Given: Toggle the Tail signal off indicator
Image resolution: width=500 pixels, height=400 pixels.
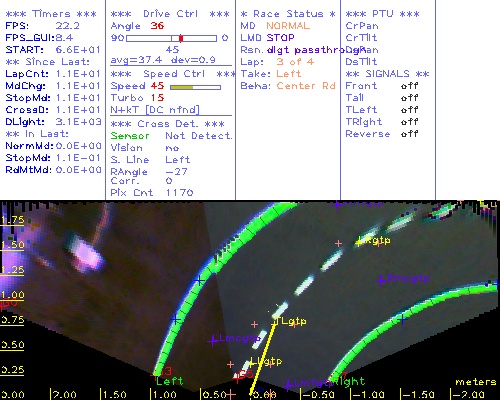Looking at the screenshot, I should [409, 98].
